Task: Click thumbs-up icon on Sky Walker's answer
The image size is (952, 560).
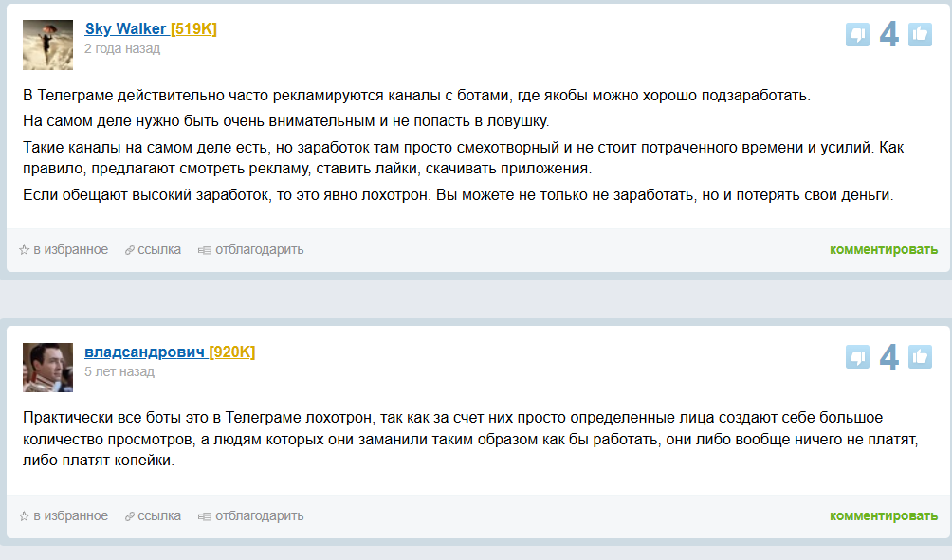Action: pos(920,35)
